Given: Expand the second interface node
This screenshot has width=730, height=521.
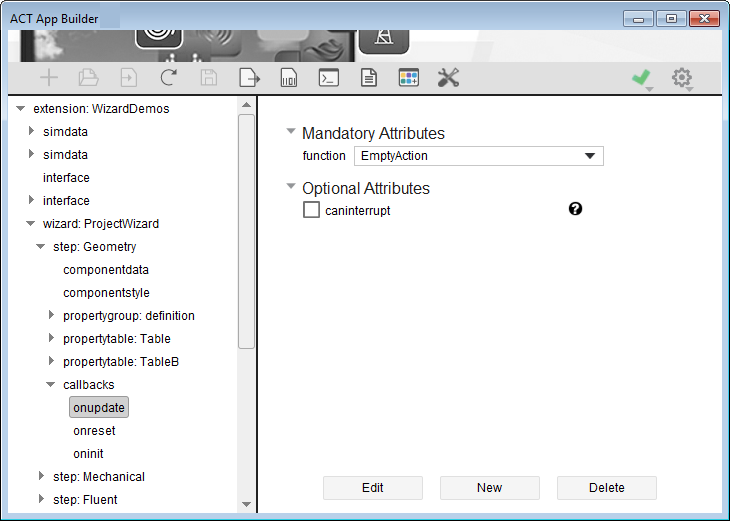Looking at the screenshot, I should [x=31, y=200].
